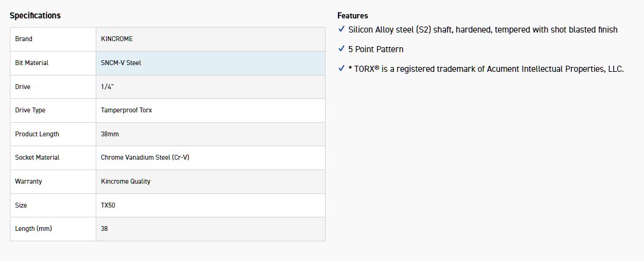Click the Drive Type row label
Viewport: 644px width, 261px height.
(30, 111)
